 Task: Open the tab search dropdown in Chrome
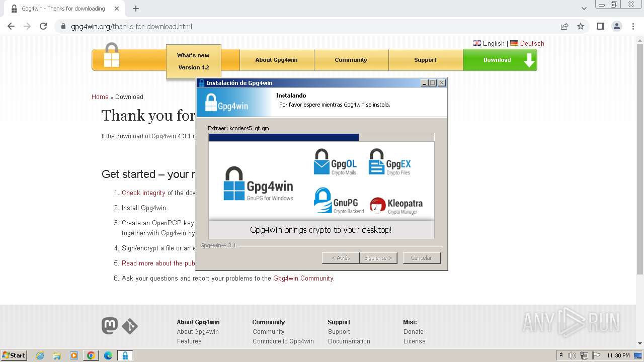click(584, 9)
